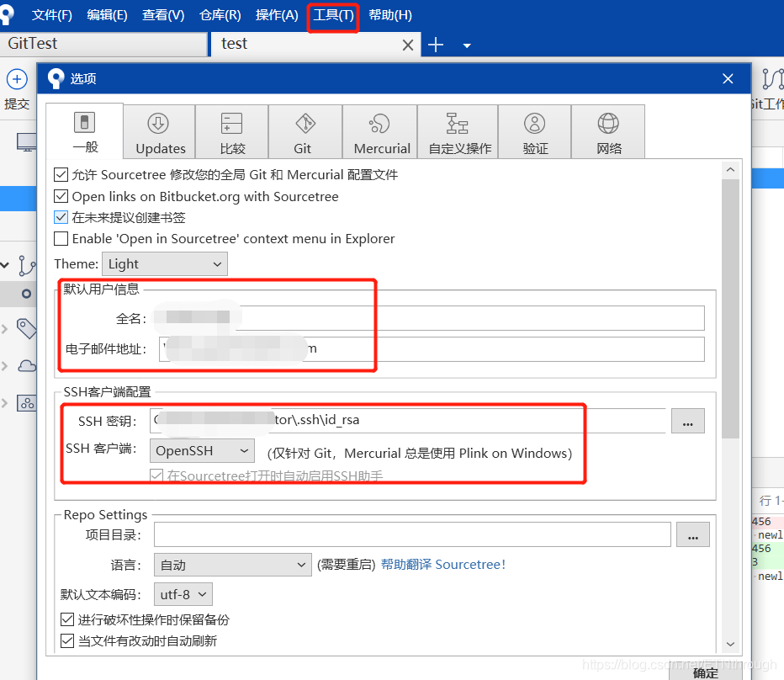Click the stashes sidebar icon

pyautogui.click(x=27, y=403)
